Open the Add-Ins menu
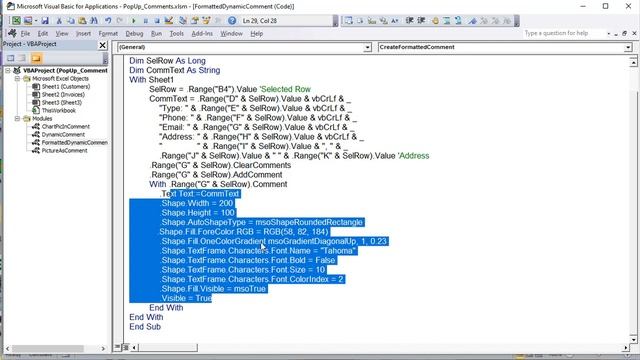 pos(202,33)
